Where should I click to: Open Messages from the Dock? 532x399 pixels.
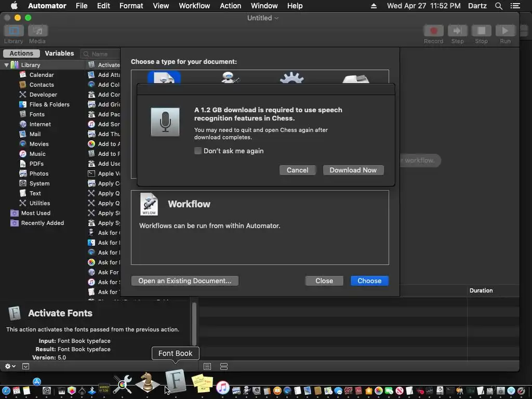[x=338, y=391]
